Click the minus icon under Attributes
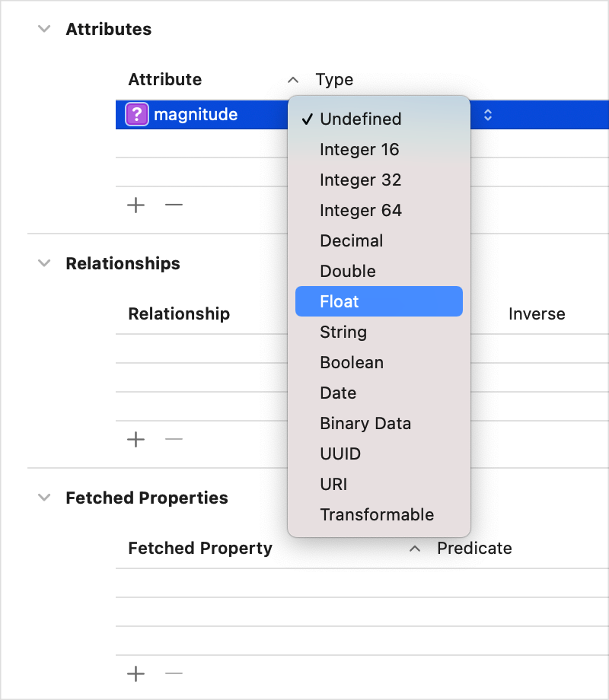Image resolution: width=609 pixels, height=700 pixels. point(174,205)
